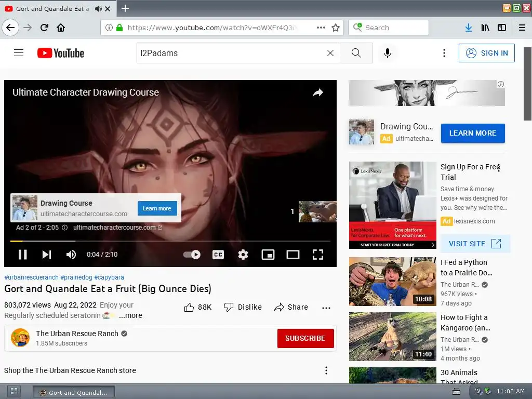Switch to theater mode
This screenshot has width=532, height=399.
coord(293,255)
